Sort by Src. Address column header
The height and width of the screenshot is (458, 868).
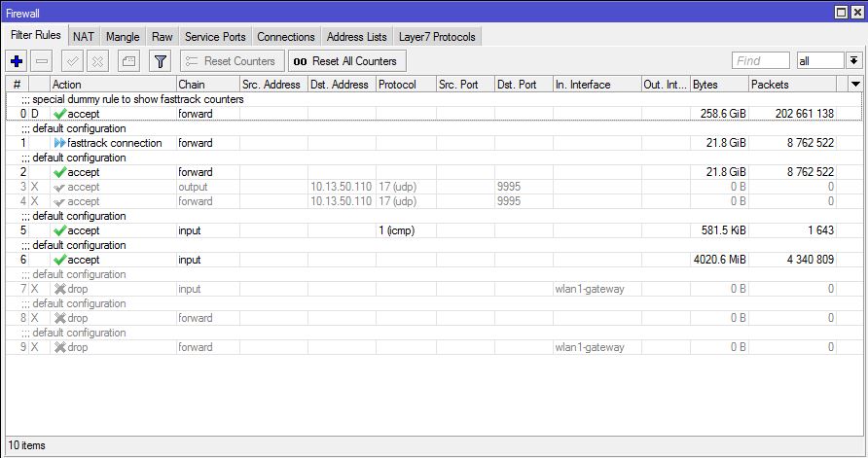pos(273,84)
